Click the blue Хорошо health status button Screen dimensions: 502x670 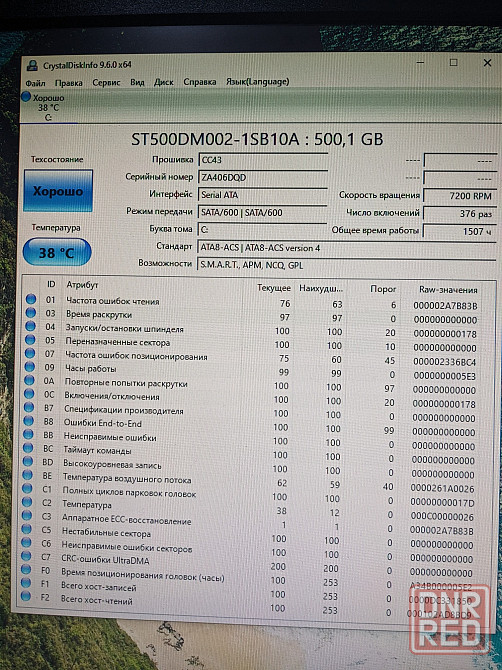tap(58, 191)
